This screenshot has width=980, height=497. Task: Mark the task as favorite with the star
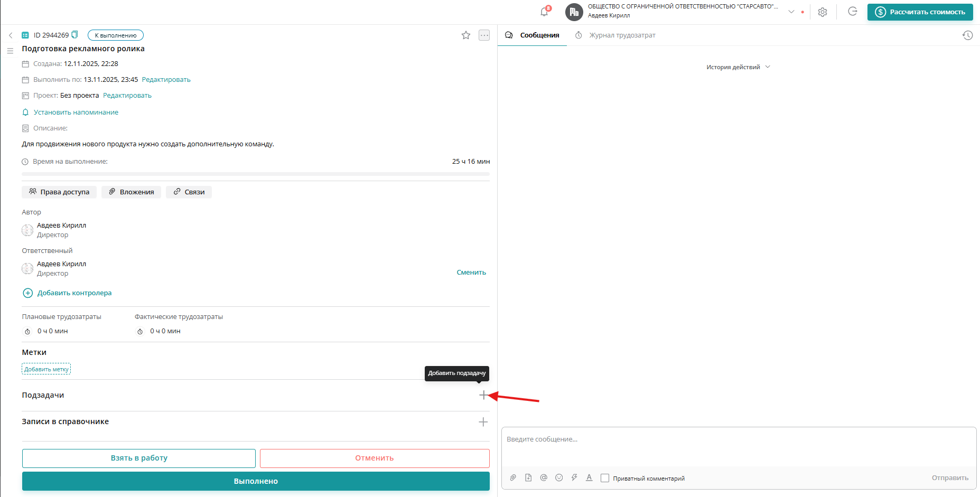point(466,35)
